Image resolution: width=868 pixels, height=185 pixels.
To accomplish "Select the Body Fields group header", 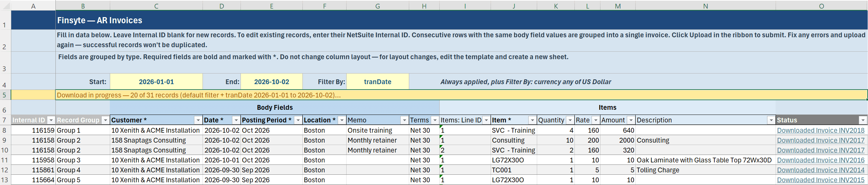I will tap(275, 107).
